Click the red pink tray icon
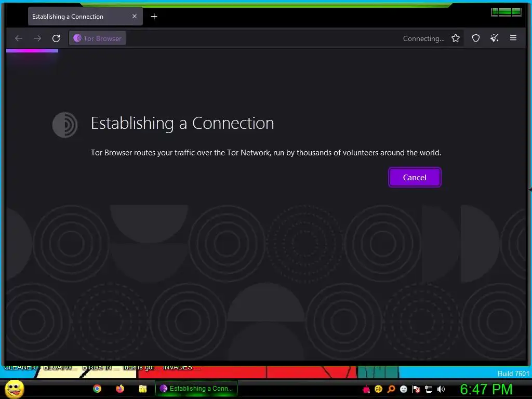532x399 pixels. tap(366, 389)
